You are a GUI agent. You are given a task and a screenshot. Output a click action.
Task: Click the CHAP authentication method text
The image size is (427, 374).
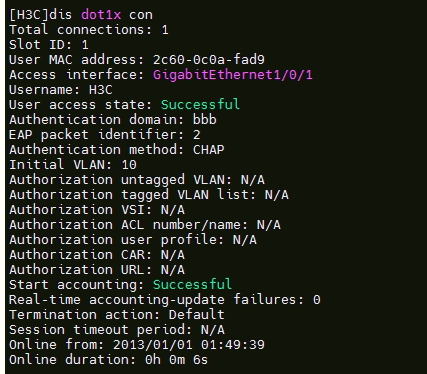[209, 150]
